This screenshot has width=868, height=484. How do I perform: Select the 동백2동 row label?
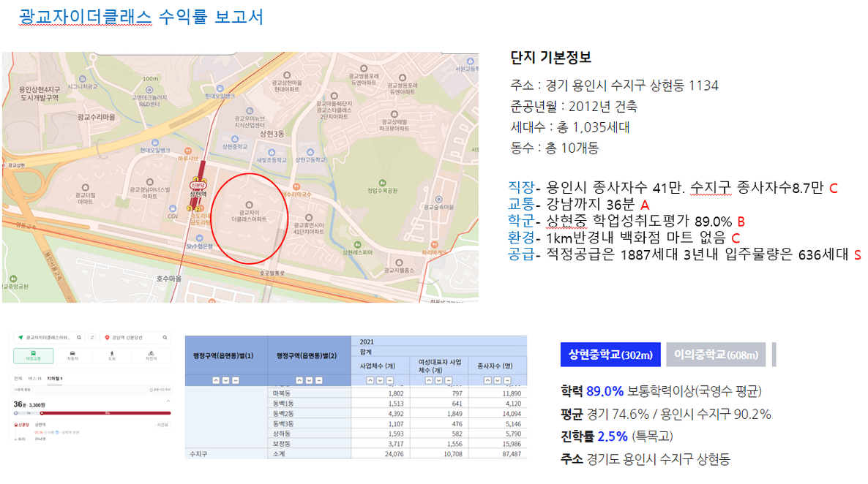tap(283, 414)
